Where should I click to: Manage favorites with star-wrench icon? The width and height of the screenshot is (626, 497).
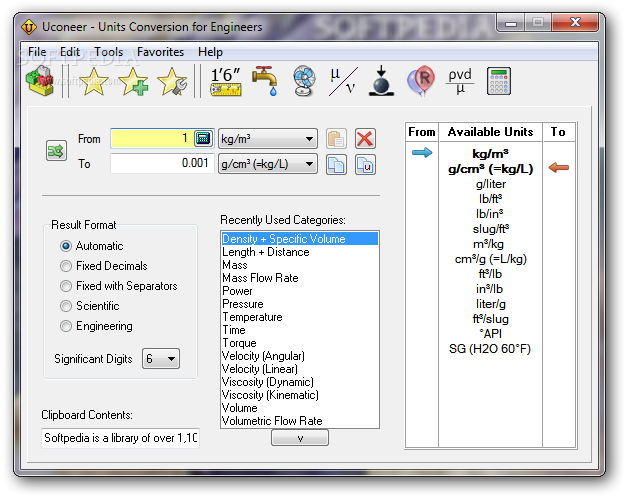[172, 81]
